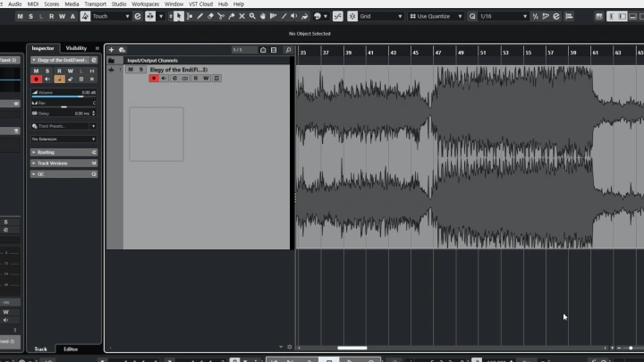Expand the Routing section

pyautogui.click(x=64, y=152)
